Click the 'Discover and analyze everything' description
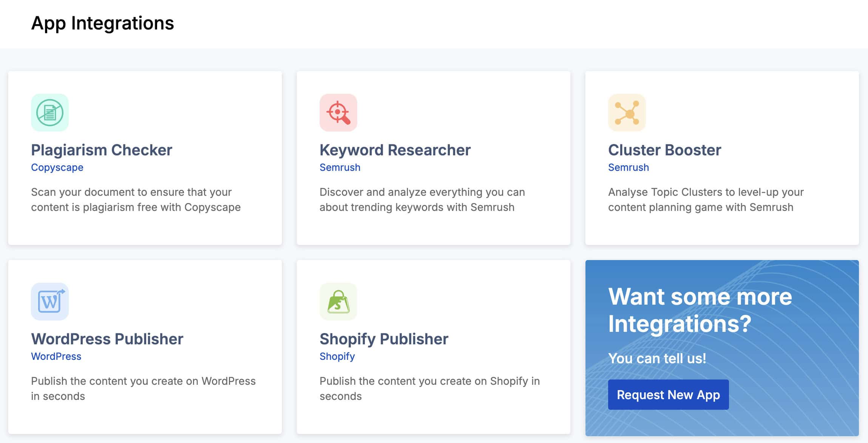This screenshot has height=443, width=868. [422, 200]
